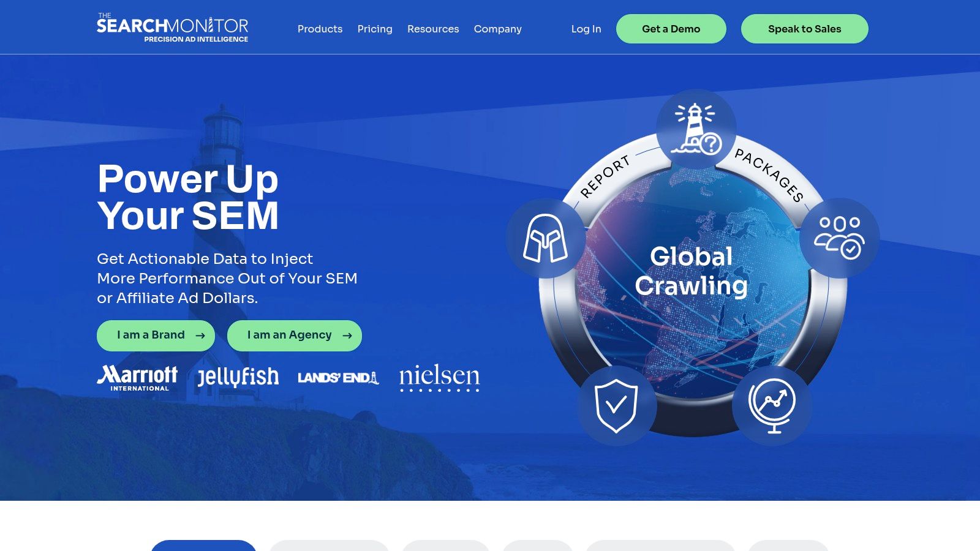Go to the Pricing page
980x551 pixels.
[x=375, y=29]
